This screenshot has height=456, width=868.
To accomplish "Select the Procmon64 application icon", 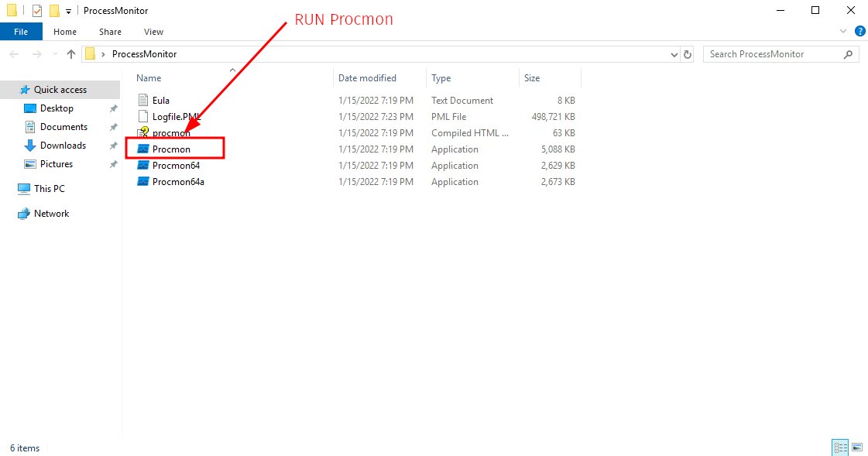I will 142,166.
